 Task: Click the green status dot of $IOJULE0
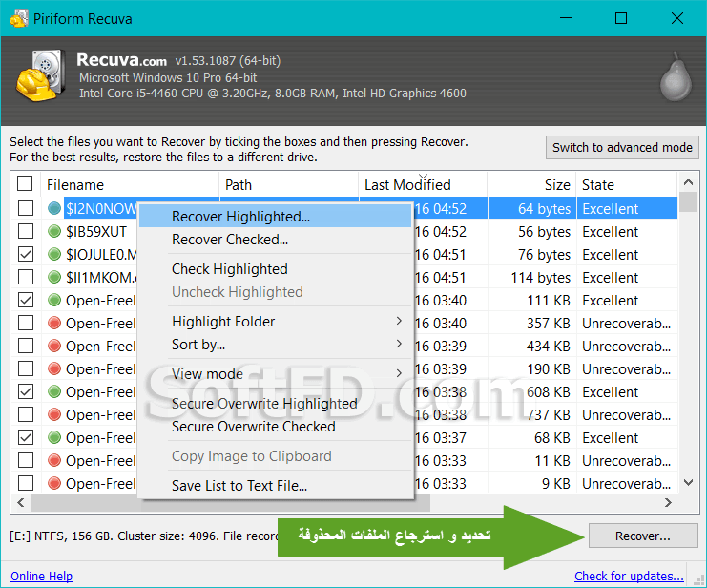pos(54,255)
